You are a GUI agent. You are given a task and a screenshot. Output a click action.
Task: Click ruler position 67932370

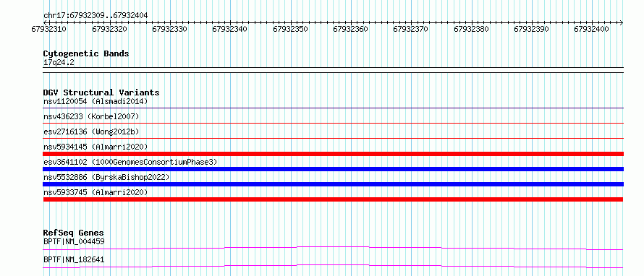[x=411, y=29]
